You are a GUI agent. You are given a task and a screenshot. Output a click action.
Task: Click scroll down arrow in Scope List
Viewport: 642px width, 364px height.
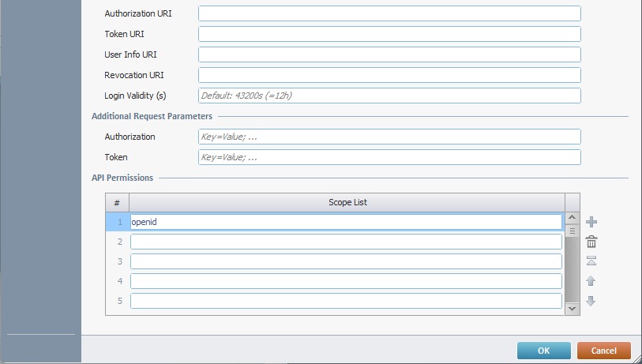[572, 310]
